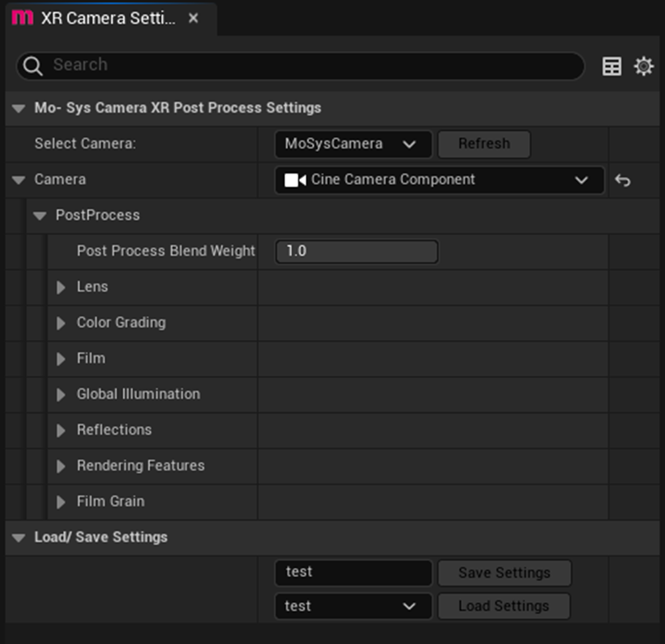Click the Load Settings button
The height and width of the screenshot is (644, 665).
pyautogui.click(x=504, y=606)
